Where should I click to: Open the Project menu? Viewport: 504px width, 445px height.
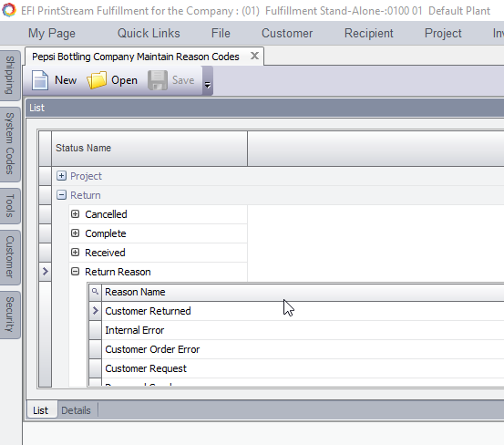click(443, 33)
